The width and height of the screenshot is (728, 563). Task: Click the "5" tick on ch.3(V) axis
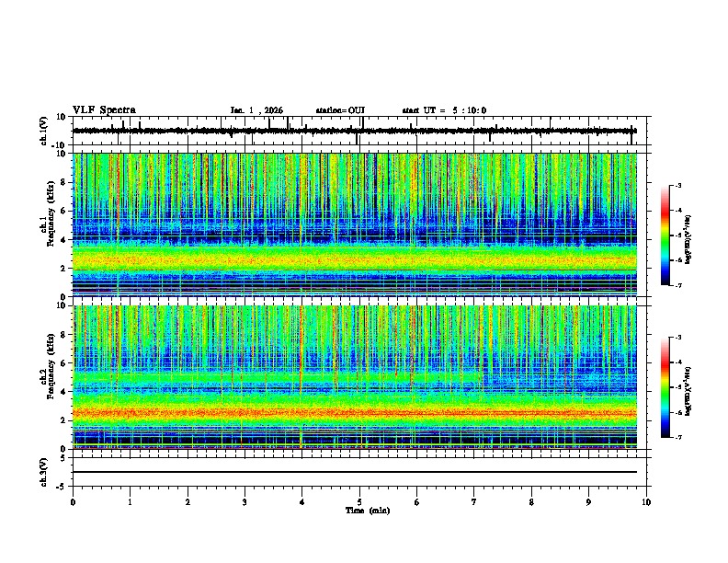63,457
